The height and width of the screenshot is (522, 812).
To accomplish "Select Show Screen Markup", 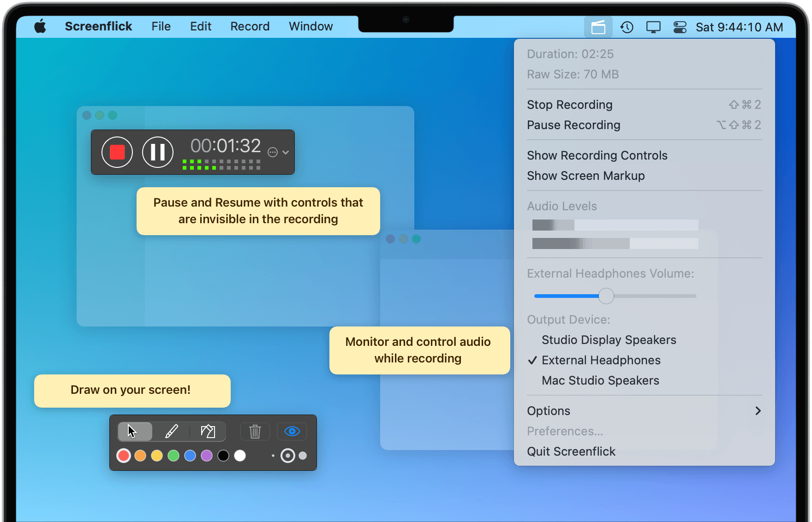I will pos(644,176).
